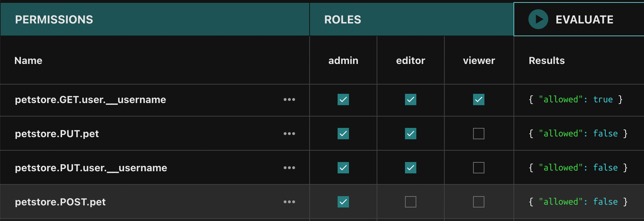The height and width of the screenshot is (221, 644).
Task: Click the petstore.POST.pet permission name
Action: pos(60,202)
